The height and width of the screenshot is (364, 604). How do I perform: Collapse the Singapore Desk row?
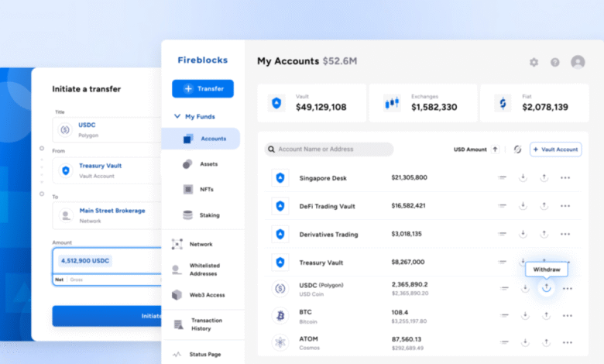tap(502, 177)
